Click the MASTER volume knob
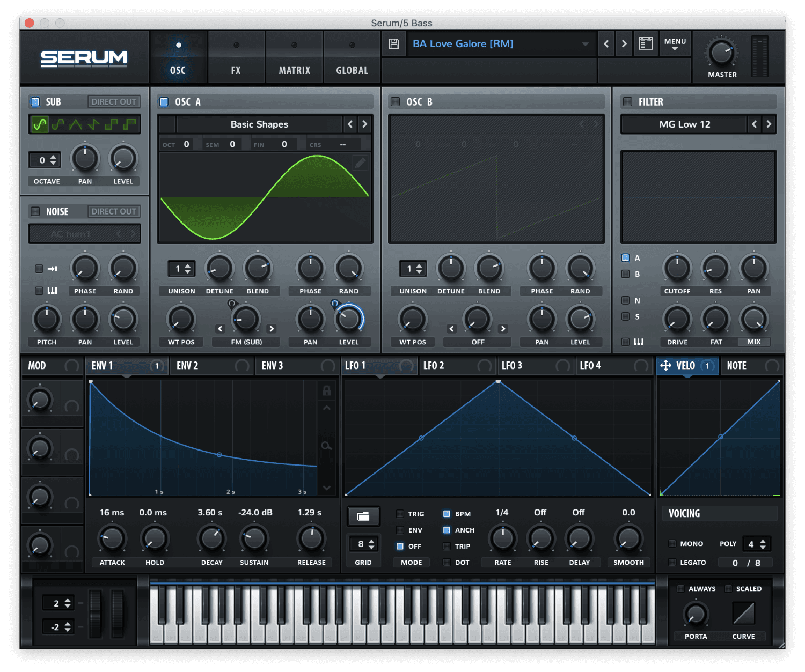805x672 pixels. (722, 53)
